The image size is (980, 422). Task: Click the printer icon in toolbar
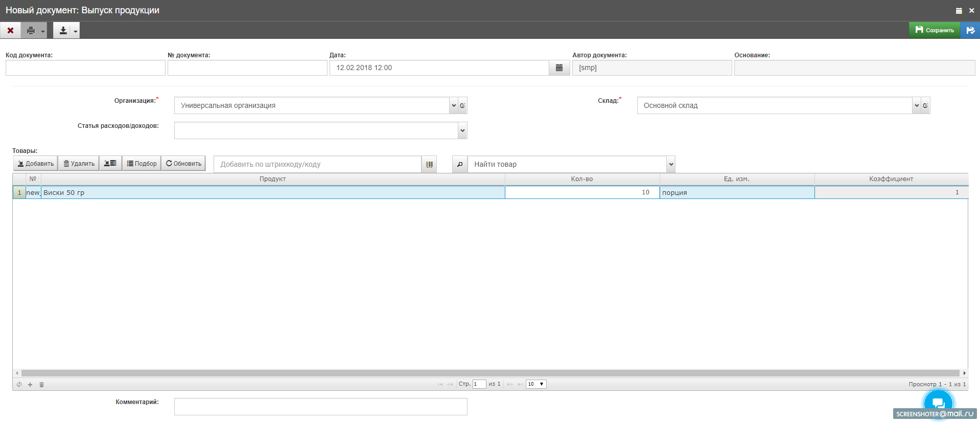(x=31, y=31)
